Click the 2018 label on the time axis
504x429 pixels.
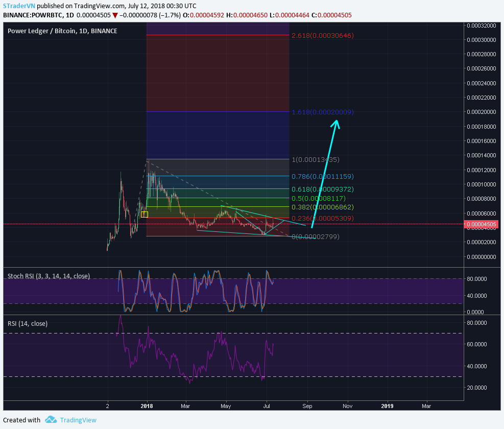point(147,406)
